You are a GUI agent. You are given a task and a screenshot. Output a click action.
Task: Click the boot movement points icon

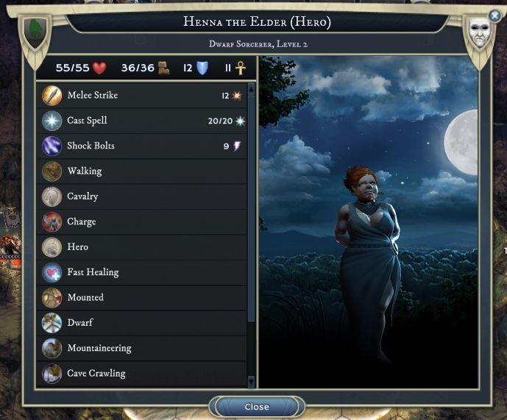(163, 68)
